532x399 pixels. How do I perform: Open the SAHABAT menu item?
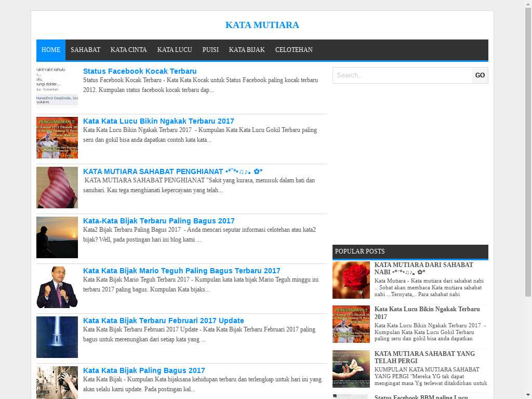(x=86, y=50)
